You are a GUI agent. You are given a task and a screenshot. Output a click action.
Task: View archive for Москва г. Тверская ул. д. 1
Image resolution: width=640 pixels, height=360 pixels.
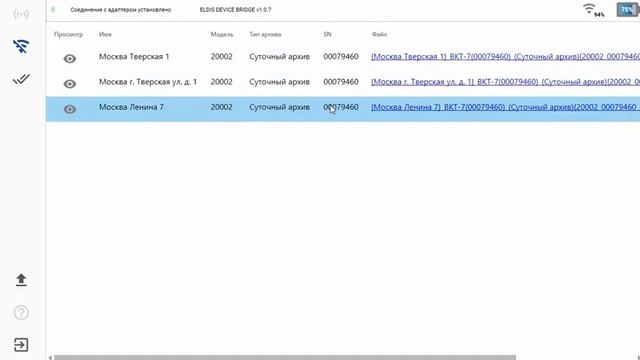pos(70,84)
